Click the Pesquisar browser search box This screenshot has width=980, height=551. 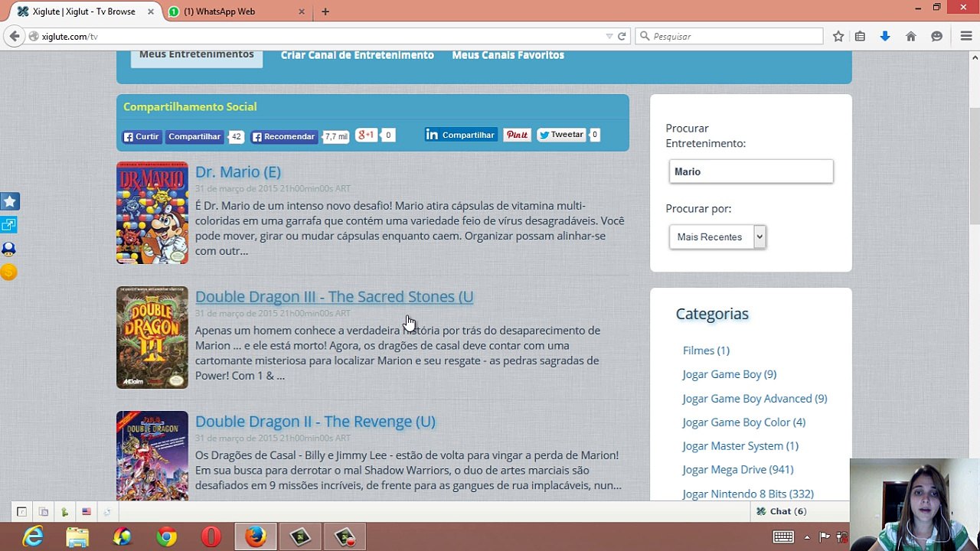point(729,36)
